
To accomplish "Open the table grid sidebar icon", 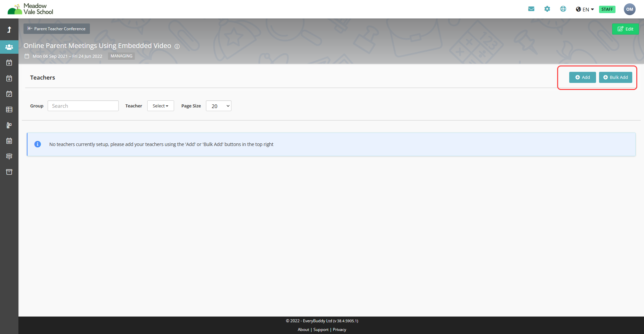I will coord(9,110).
